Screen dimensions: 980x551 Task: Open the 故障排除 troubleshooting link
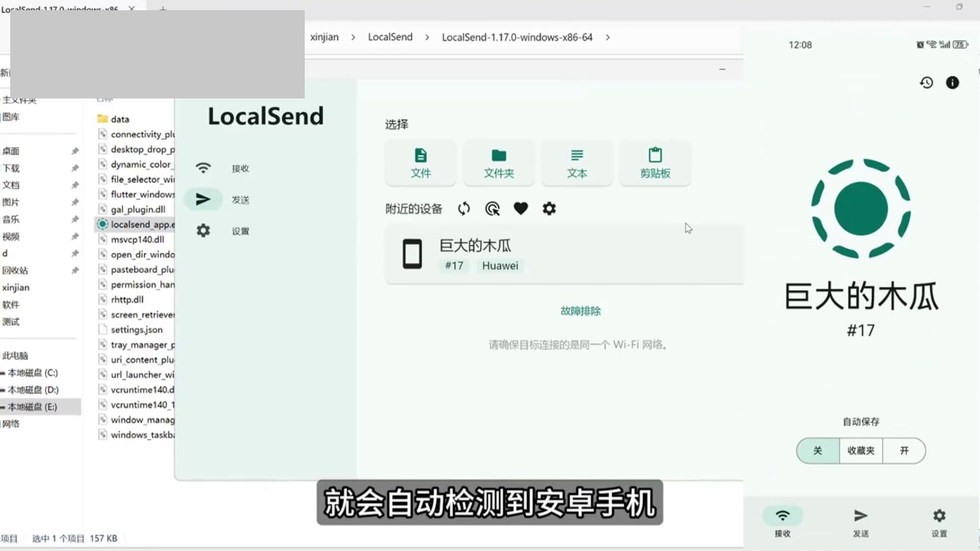click(580, 311)
